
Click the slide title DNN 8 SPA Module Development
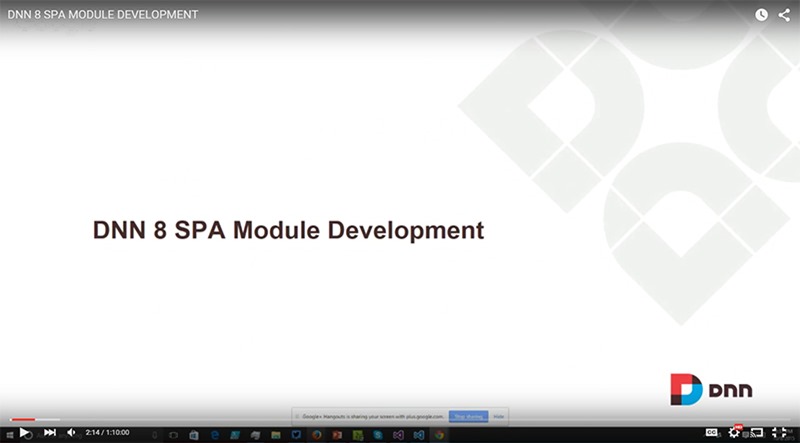[x=288, y=230]
